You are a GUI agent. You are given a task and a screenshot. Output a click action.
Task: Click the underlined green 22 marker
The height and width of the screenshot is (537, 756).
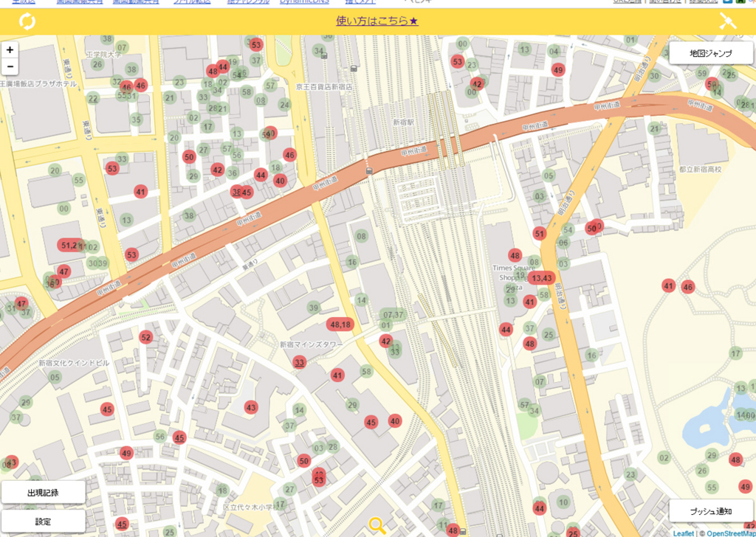point(93,100)
